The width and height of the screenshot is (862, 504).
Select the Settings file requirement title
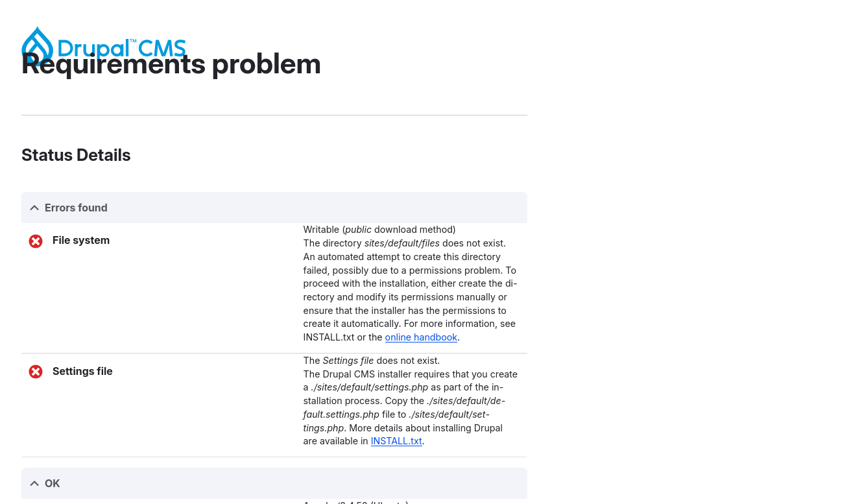click(82, 371)
